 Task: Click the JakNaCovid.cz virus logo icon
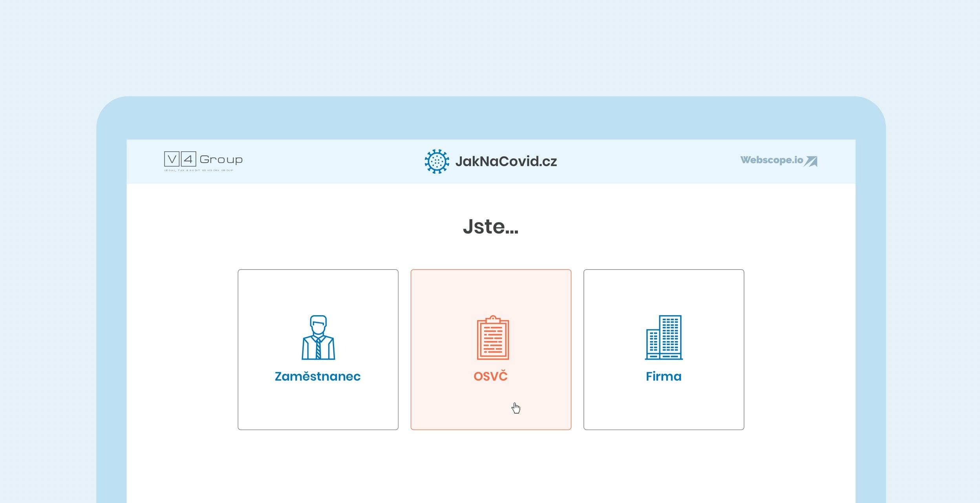click(x=437, y=162)
